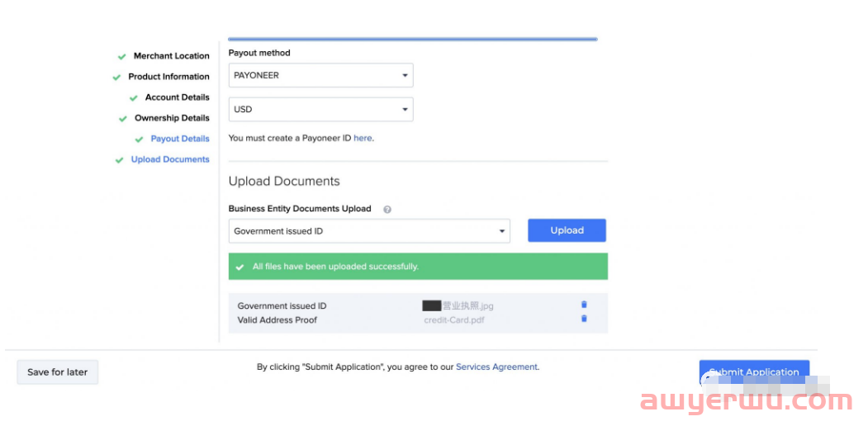Click the checkmark icon beside Ownership Details

[x=123, y=119]
